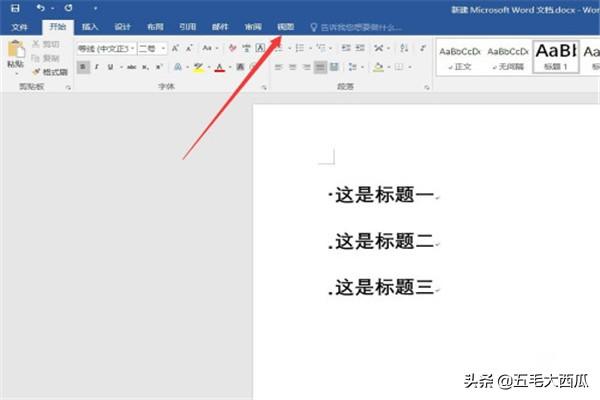Cut the selection with 剪切
This screenshot has height=400, width=600.
46,44
